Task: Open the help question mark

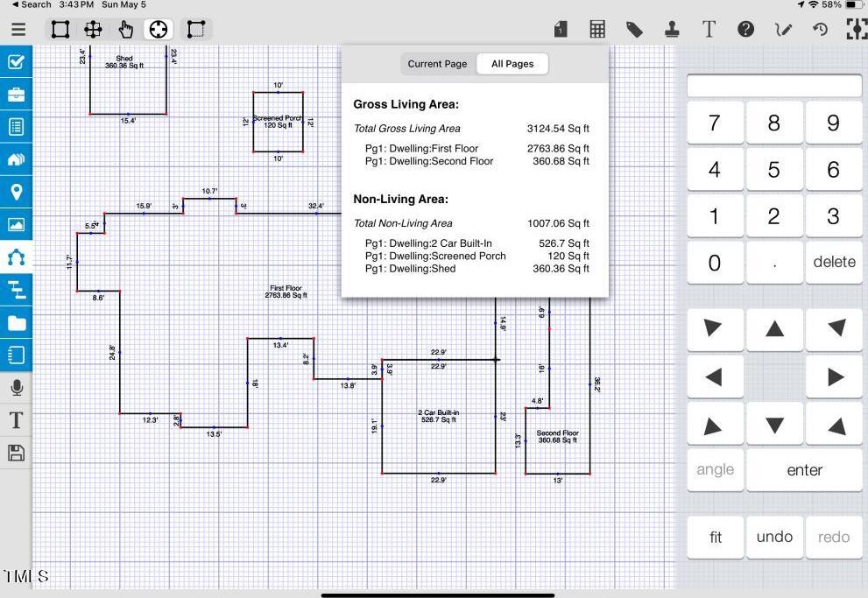Action: (745, 29)
